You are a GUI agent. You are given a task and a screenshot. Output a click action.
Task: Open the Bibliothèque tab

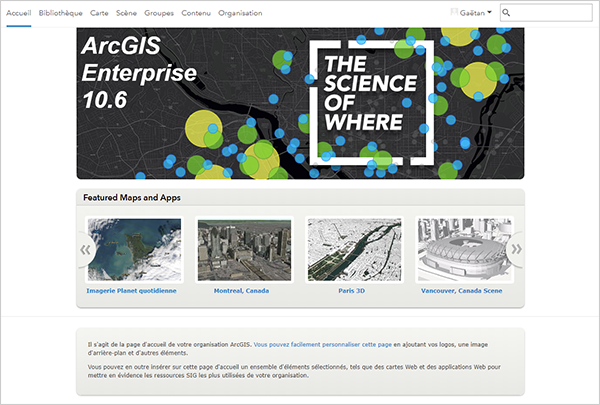click(60, 13)
